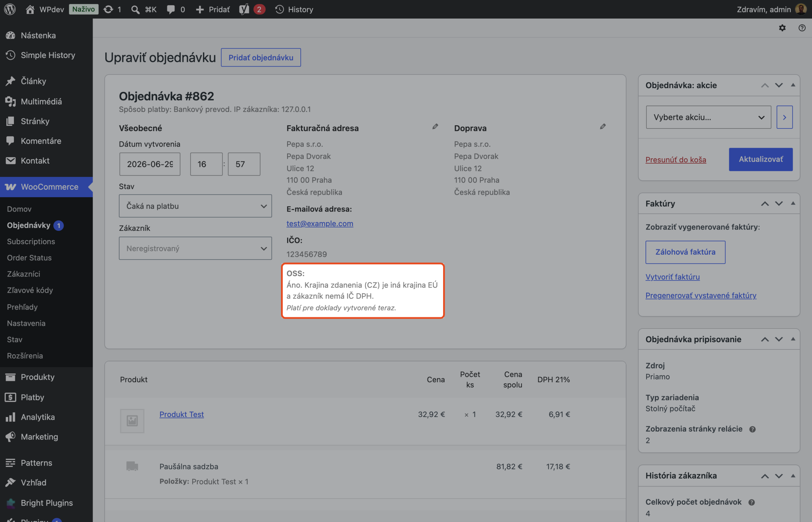The width and height of the screenshot is (812, 522).
Task: Move História zákazníka panel up
Action: click(764, 476)
